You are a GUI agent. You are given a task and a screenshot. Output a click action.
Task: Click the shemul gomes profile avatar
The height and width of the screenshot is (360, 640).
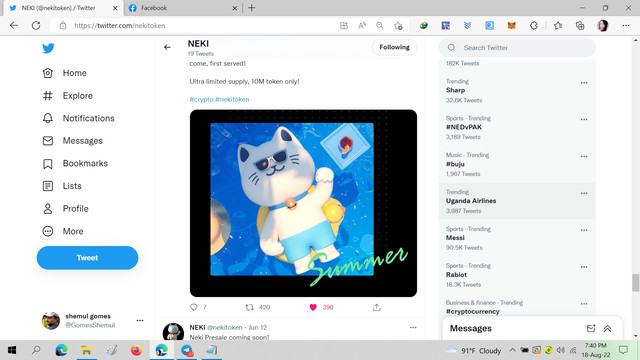[51, 321]
